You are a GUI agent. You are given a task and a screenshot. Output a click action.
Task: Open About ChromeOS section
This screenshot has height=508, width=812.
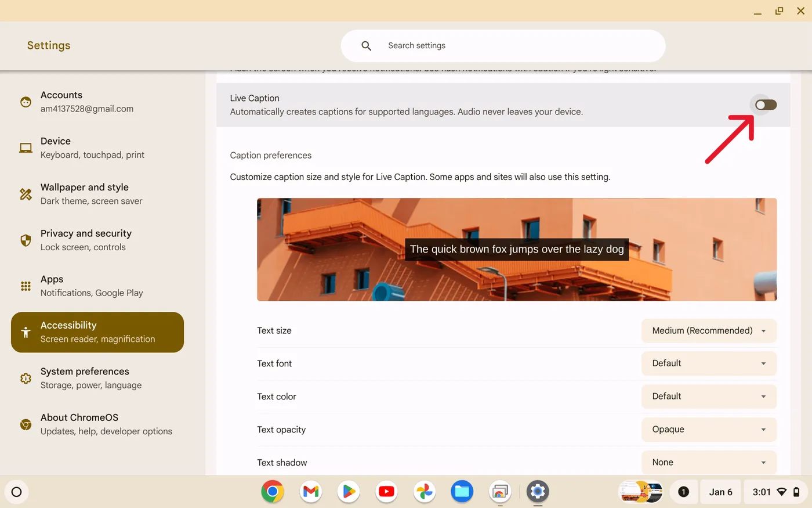pyautogui.click(x=97, y=424)
